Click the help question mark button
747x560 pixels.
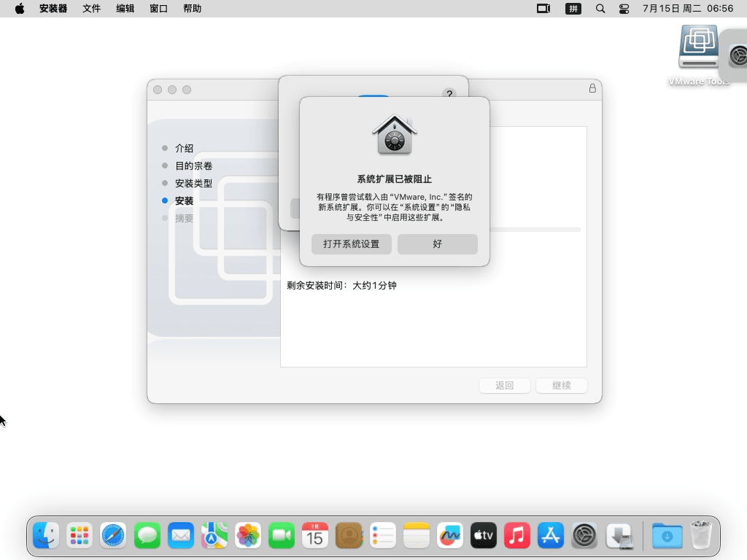[449, 94]
